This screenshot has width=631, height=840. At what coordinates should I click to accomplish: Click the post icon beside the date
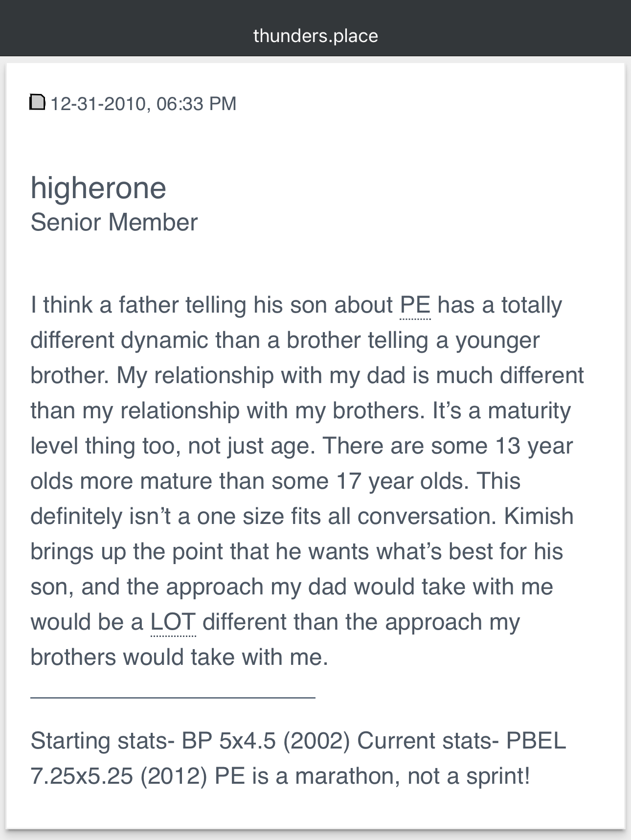pos(38,102)
